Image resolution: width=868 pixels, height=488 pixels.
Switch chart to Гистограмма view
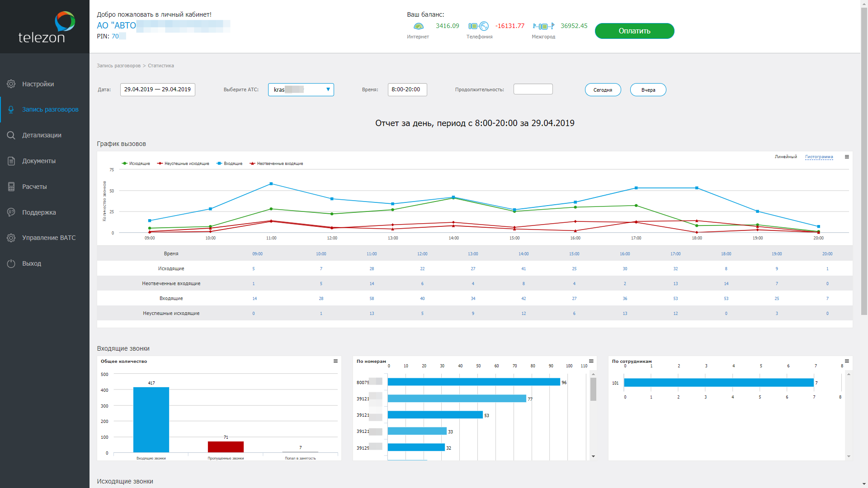click(x=819, y=157)
